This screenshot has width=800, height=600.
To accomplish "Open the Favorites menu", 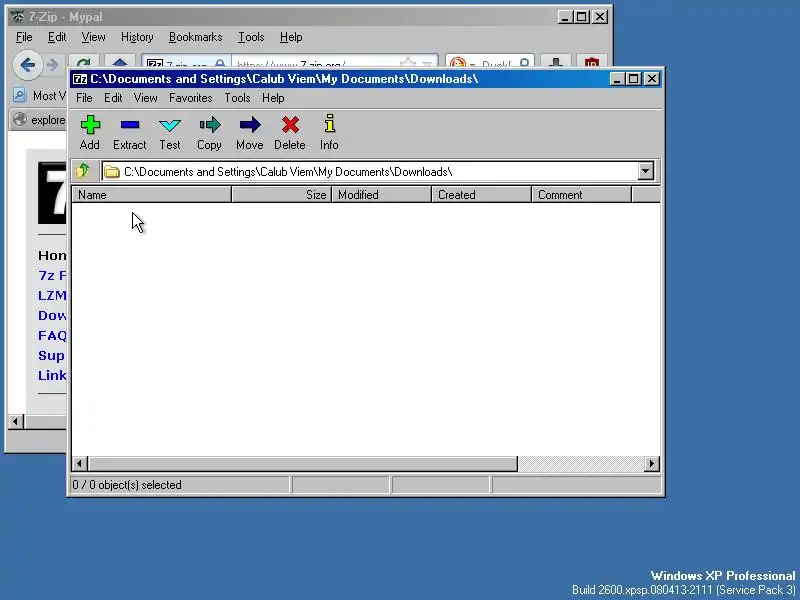I will click(190, 98).
